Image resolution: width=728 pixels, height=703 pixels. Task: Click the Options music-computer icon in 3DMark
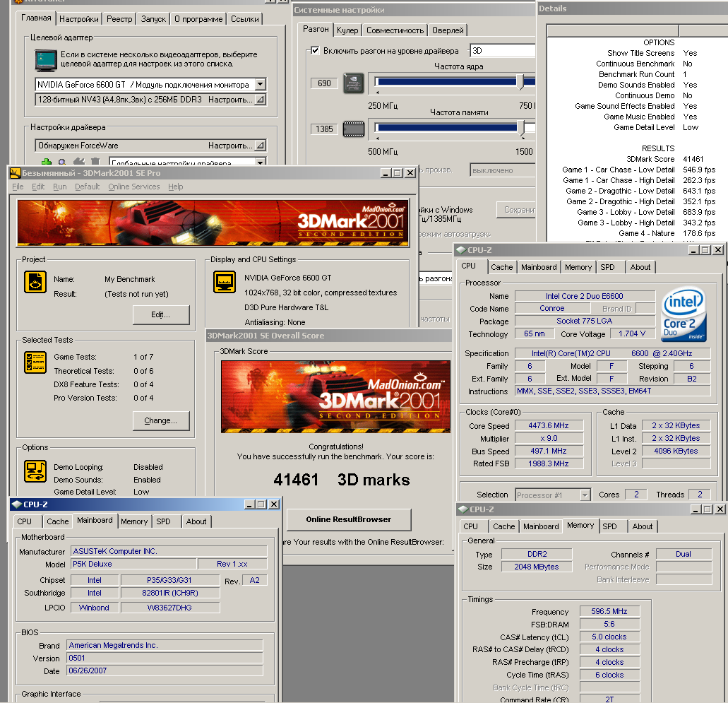click(x=35, y=471)
